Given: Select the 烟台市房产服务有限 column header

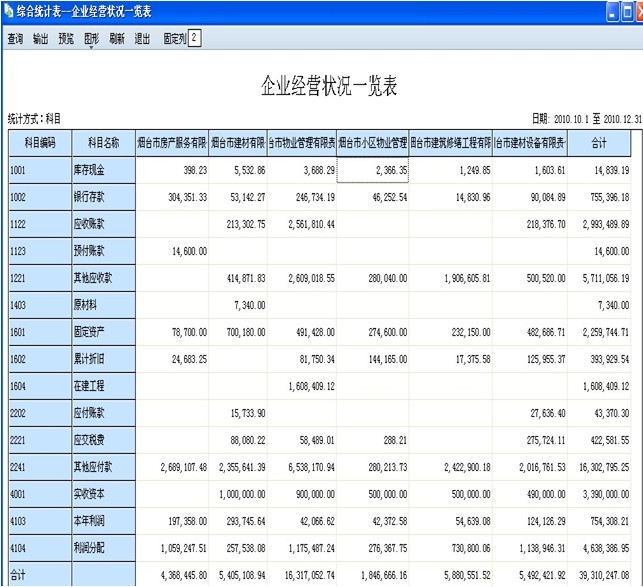Looking at the screenshot, I should click(172, 143).
